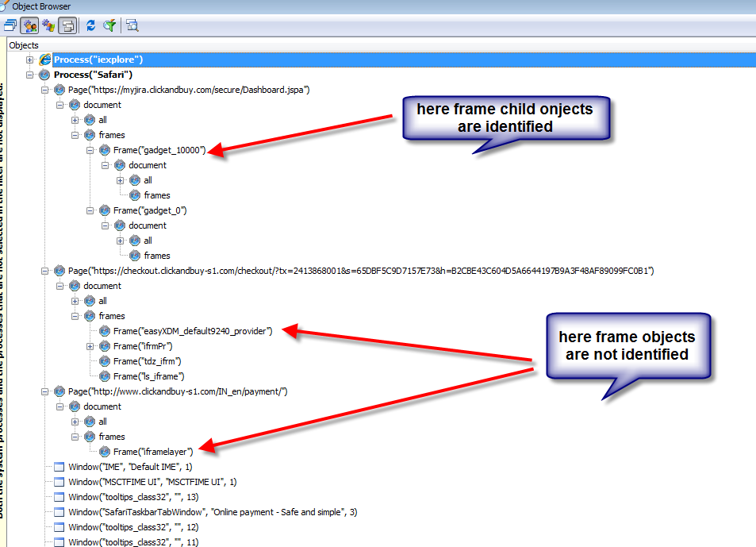Click the green funnel filter icon
This screenshot has width=756, height=547.
tap(109, 25)
